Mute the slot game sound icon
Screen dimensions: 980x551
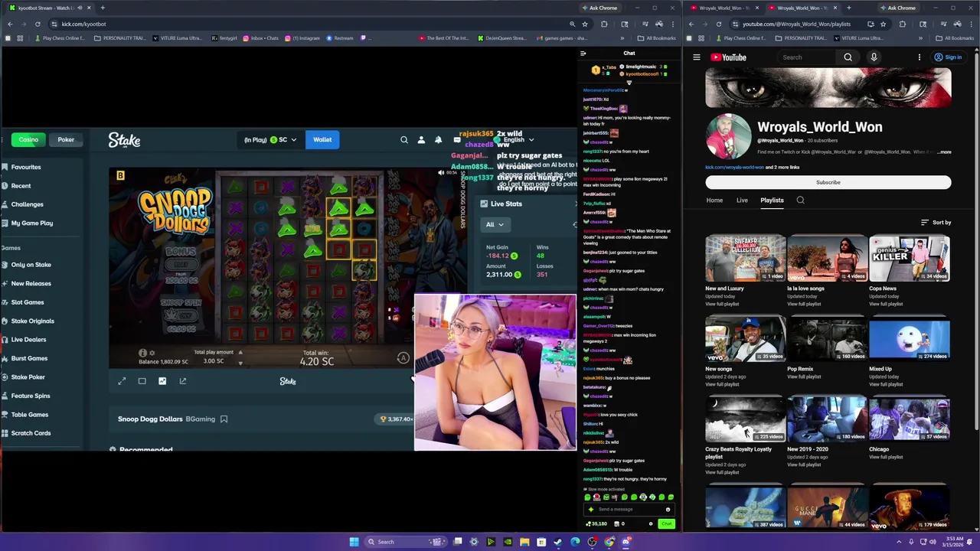tap(441, 173)
